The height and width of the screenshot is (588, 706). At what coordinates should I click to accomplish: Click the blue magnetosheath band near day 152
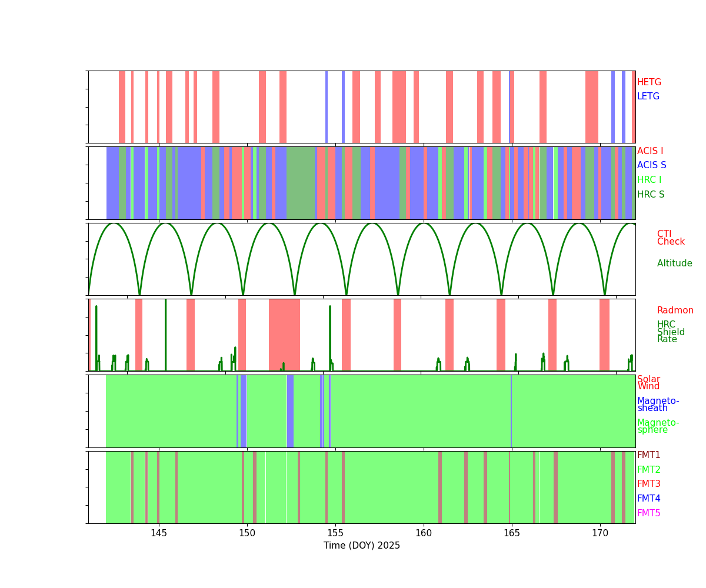click(290, 411)
